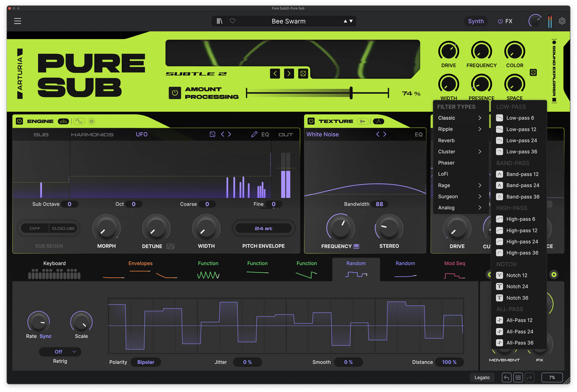Open the settings gear at top right
Image resolution: width=577 pixels, height=392 pixels.
[x=562, y=21]
